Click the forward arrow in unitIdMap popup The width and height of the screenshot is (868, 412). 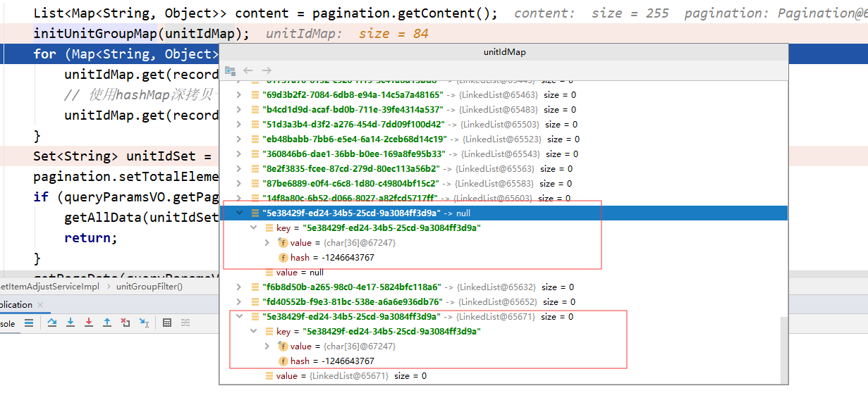[267, 70]
